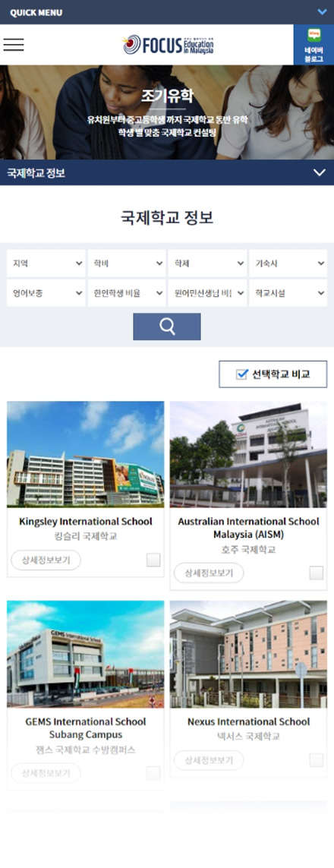Toggle the 선택학교 비교 checkbox

click(241, 374)
